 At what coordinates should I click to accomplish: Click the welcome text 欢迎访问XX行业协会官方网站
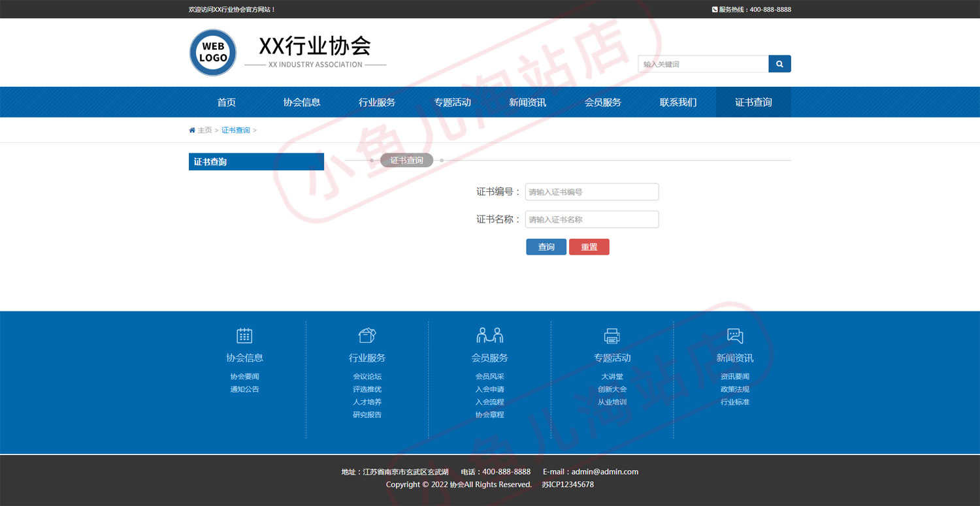[x=232, y=10]
